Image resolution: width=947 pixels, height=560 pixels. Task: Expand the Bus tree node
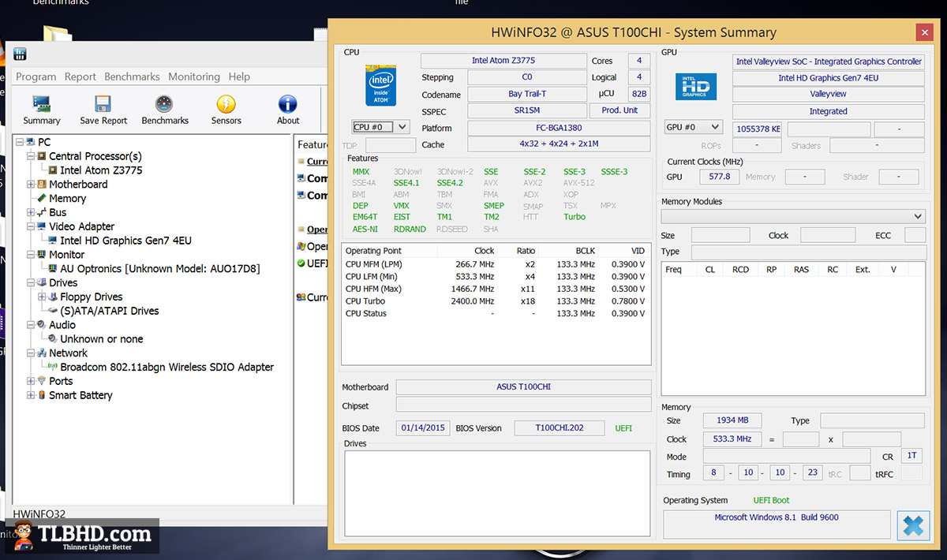pos(31,212)
